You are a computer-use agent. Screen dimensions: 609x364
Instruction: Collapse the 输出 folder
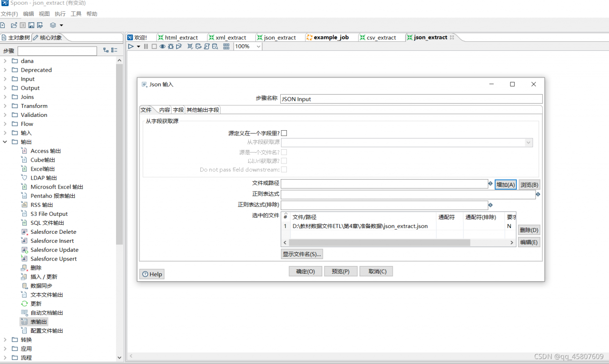click(x=5, y=142)
